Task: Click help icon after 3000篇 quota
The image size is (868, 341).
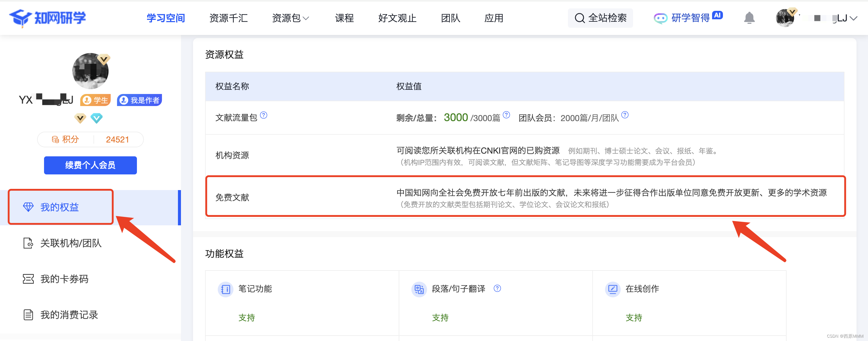Action: pyautogui.click(x=506, y=115)
